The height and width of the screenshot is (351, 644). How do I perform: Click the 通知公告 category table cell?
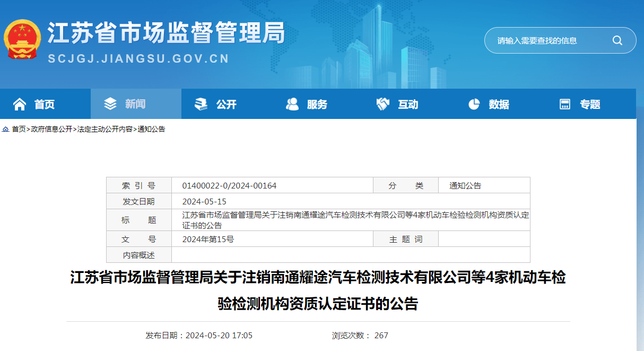(x=484, y=185)
